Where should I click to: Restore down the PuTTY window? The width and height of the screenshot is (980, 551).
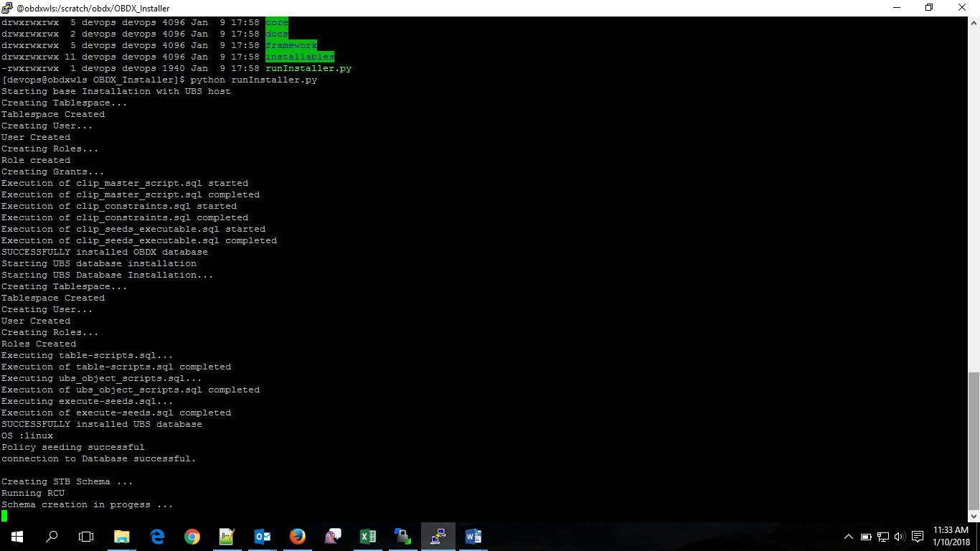[x=929, y=8]
